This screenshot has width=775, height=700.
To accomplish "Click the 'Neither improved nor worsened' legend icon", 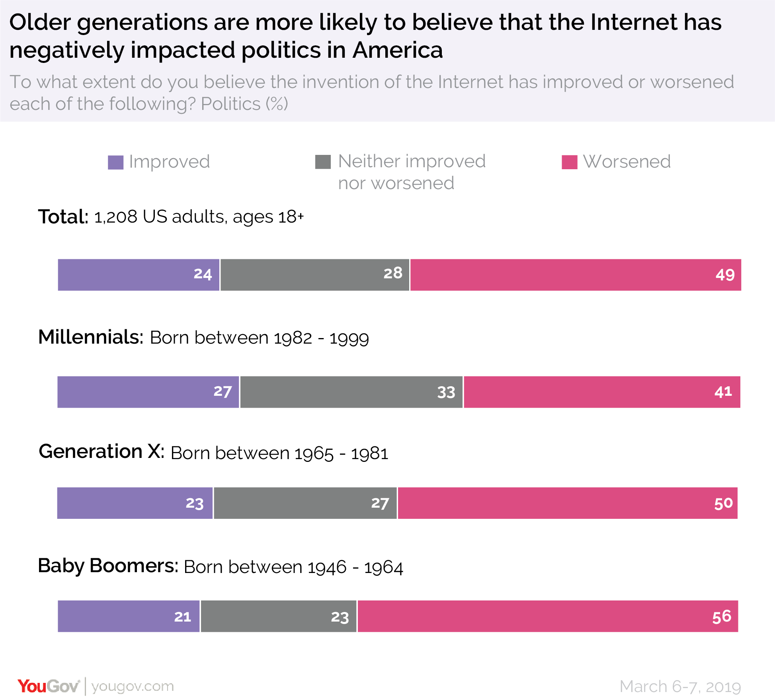I will [312, 156].
